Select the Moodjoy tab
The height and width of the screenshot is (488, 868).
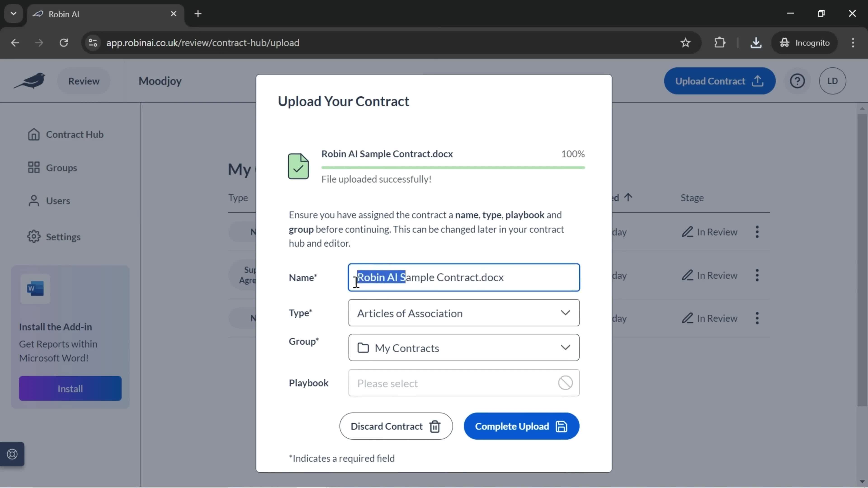point(160,81)
